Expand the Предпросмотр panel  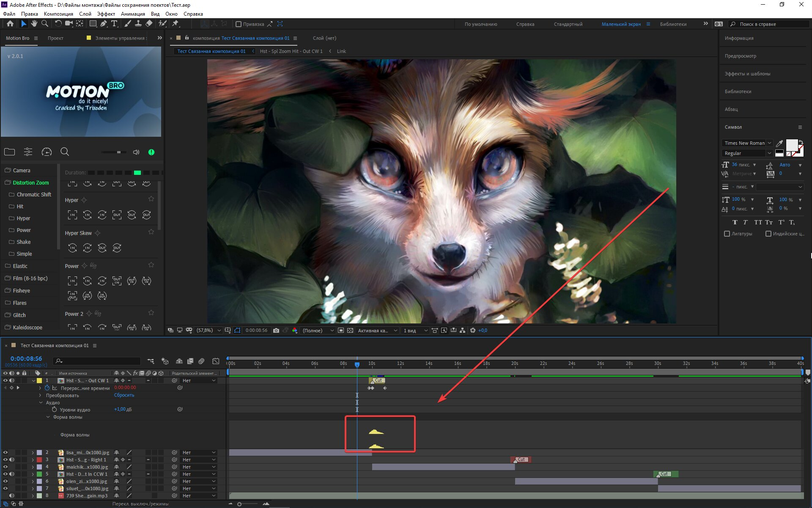[740, 56]
